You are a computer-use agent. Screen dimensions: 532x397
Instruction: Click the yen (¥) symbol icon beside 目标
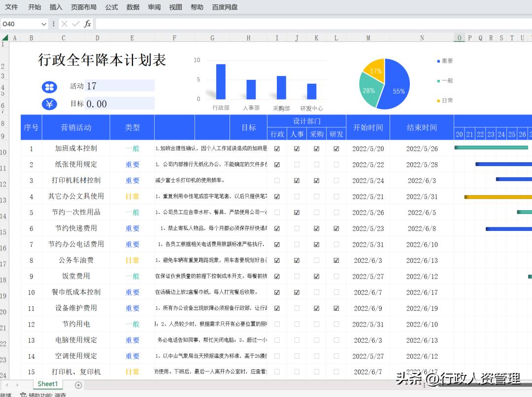49,105
